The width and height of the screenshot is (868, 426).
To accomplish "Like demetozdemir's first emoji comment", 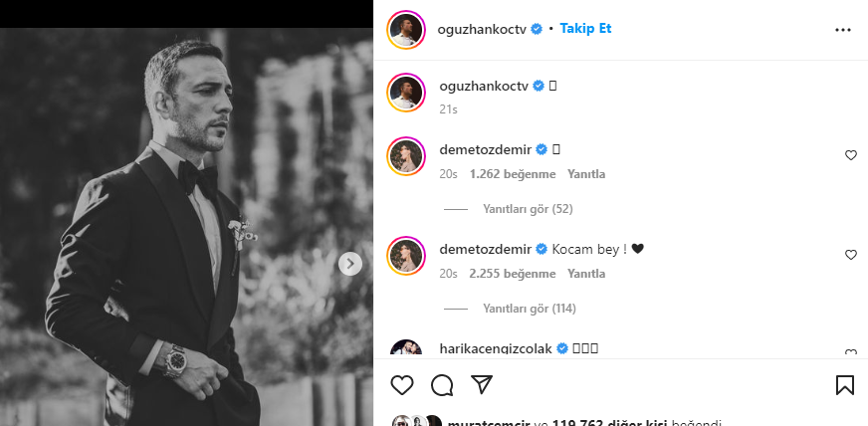I will 850,155.
